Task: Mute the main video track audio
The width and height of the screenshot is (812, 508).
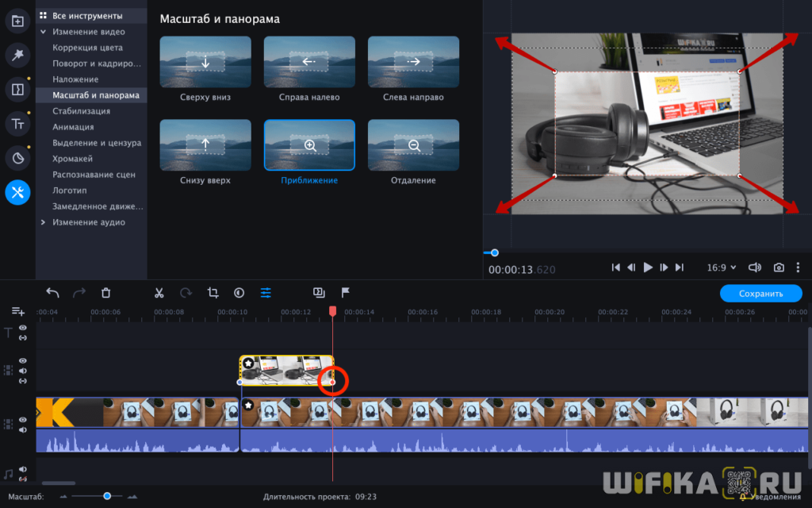Action: coord(23,429)
